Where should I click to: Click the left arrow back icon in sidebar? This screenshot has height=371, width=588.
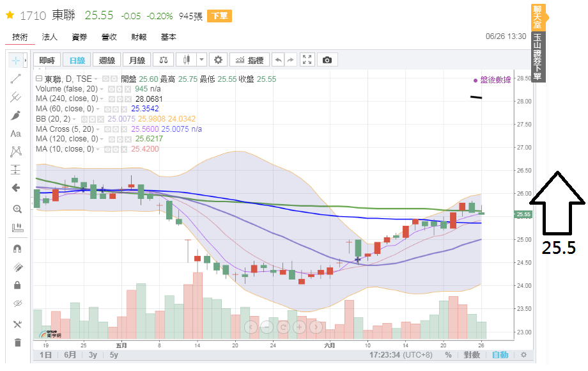pyautogui.click(x=16, y=187)
